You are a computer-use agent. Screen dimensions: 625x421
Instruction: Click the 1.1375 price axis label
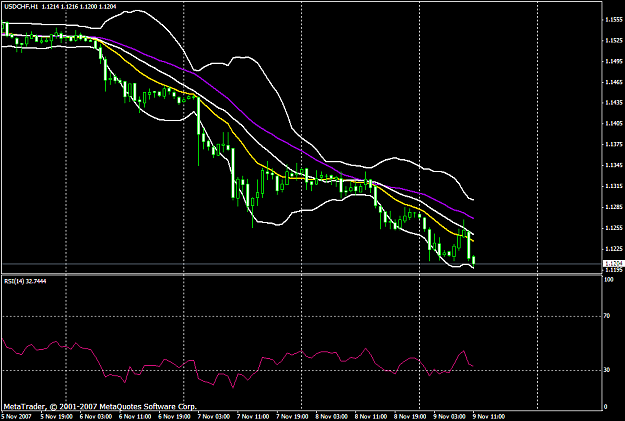click(x=614, y=144)
